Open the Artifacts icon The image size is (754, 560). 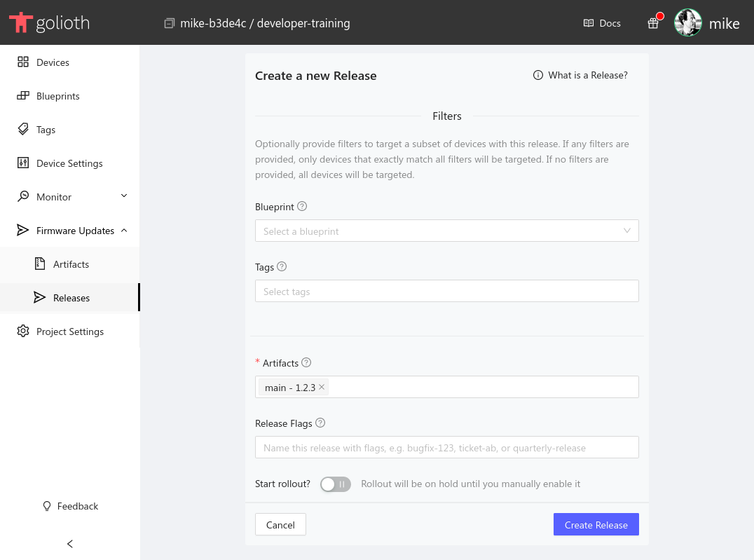40,264
